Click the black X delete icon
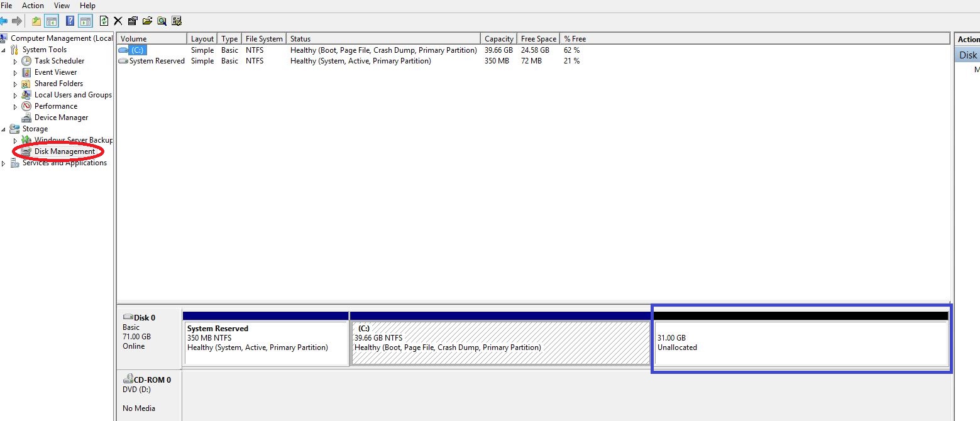 pyautogui.click(x=118, y=21)
